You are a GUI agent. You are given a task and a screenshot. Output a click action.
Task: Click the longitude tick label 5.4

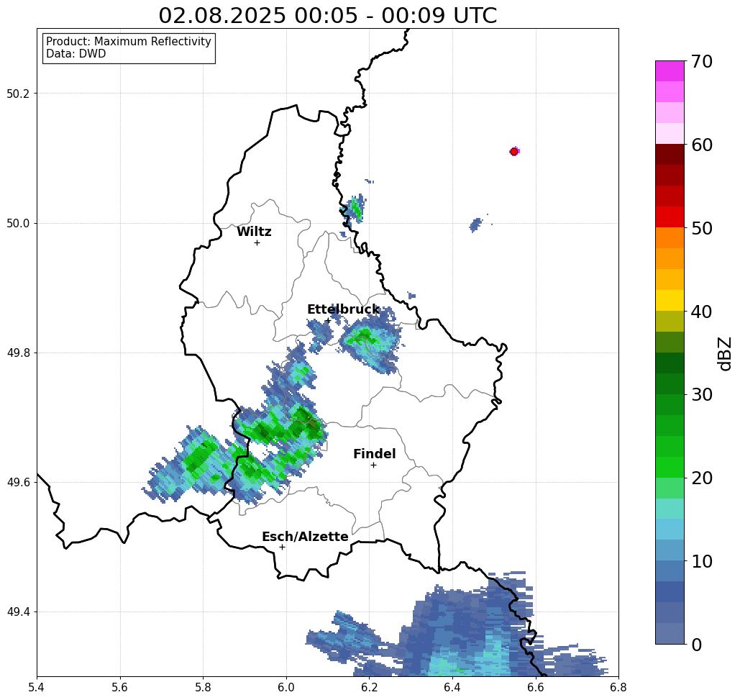[x=37, y=687]
